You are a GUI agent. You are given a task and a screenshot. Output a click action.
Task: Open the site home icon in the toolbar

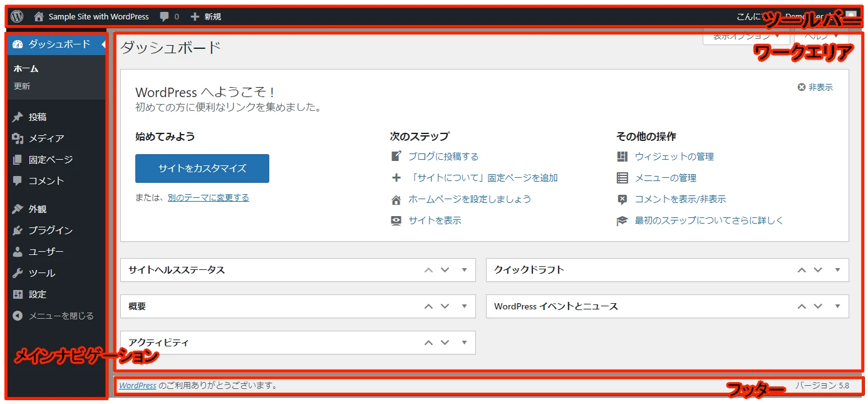[x=39, y=17]
